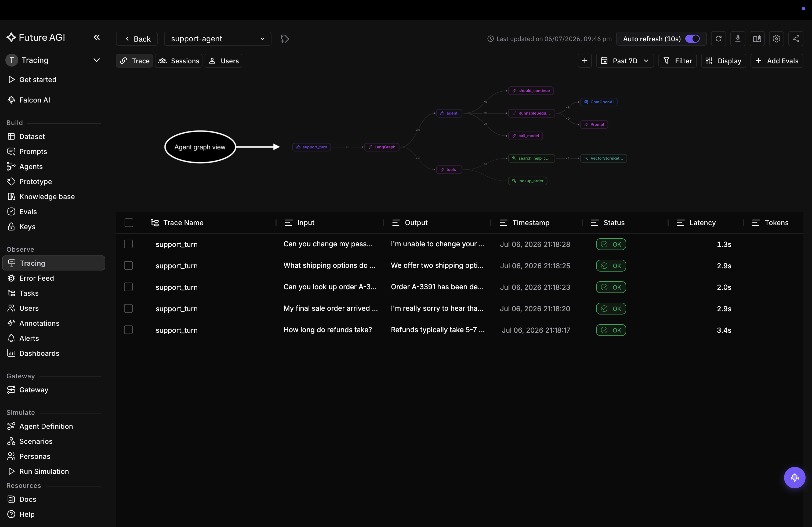Click the Filter button
This screenshot has width=812, height=527.
[x=677, y=61]
